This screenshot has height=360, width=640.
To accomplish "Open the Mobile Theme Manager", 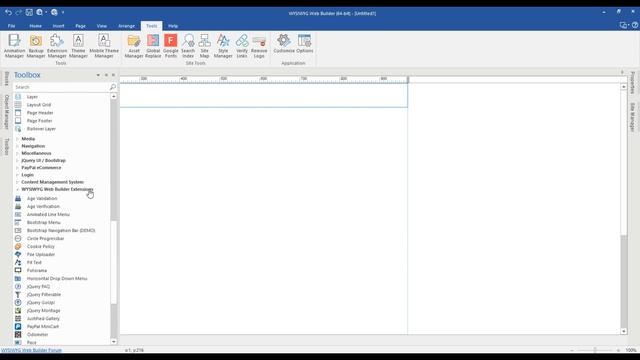I will coord(104,46).
